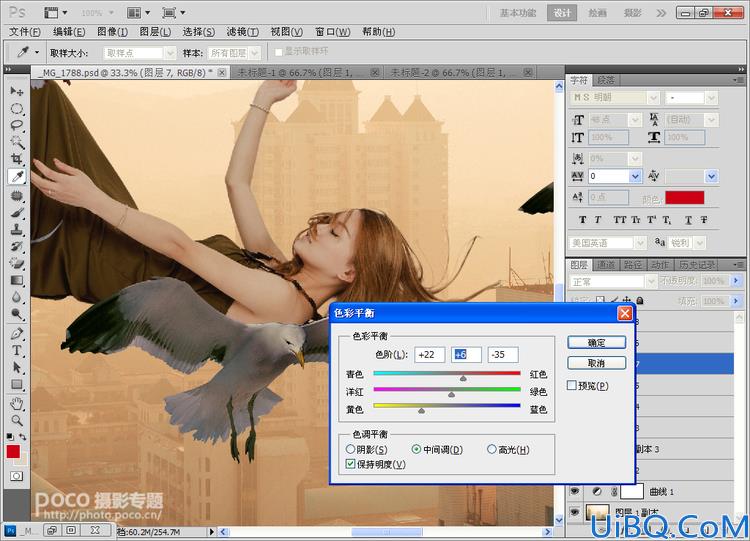This screenshot has height=541, width=750.
Task: Select the Clone Stamp tool
Action: click(x=17, y=229)
